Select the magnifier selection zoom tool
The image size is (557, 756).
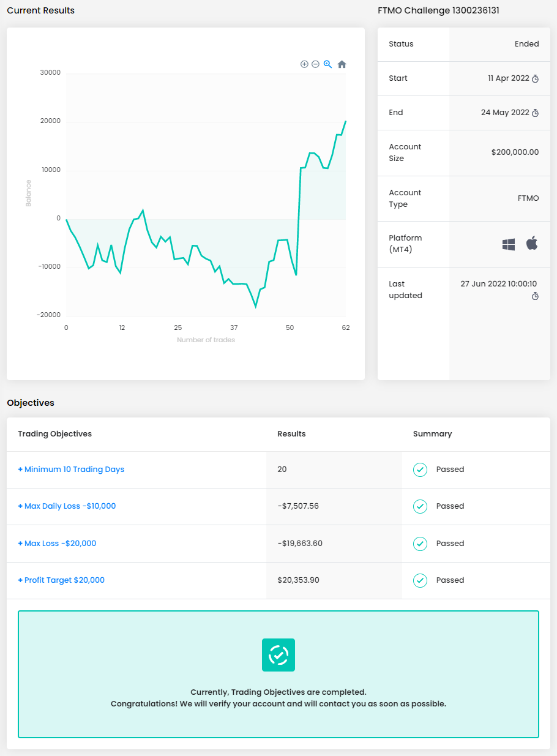pos(327,64)
